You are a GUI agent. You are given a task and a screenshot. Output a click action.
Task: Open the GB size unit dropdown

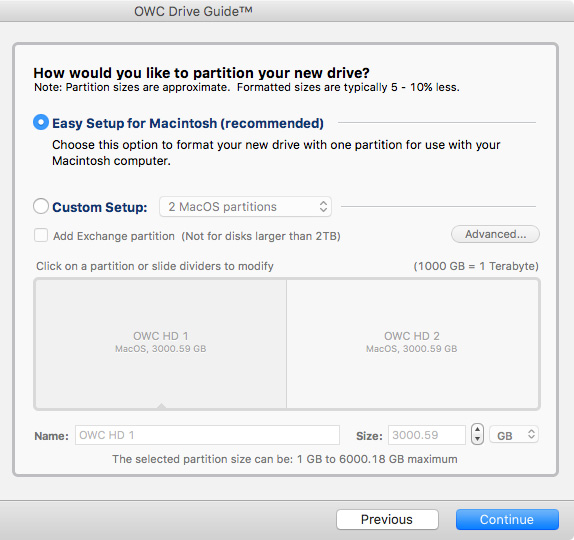pos(514,435)
